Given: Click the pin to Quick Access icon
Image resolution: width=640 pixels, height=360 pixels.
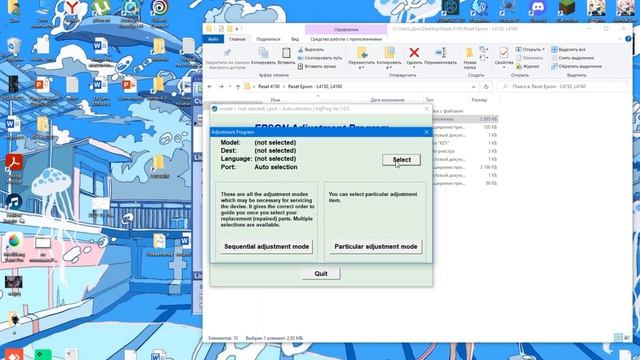Looking at the screenshot, I should pos(227,53).
